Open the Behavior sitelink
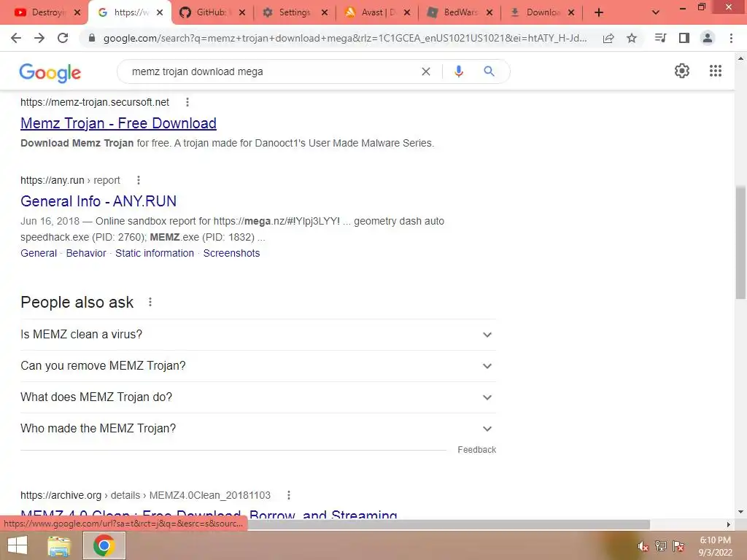This screenshot has height=560, width=747. [86, 253]
